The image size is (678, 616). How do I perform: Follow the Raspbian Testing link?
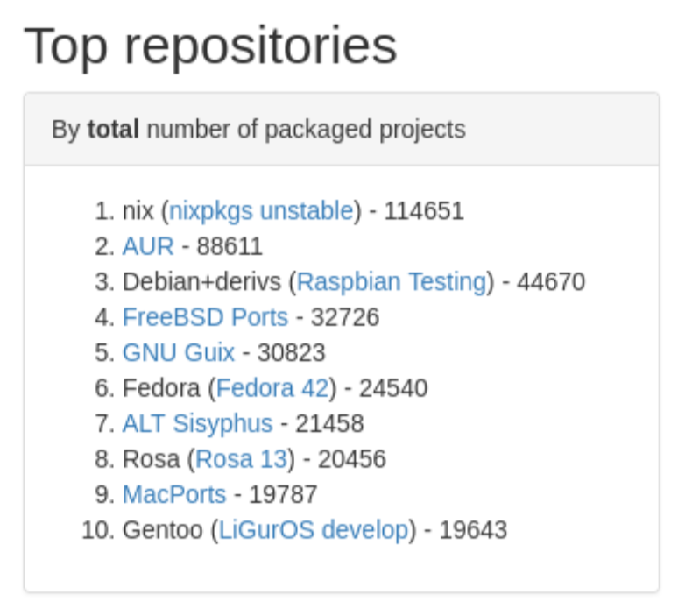(x=392, y=282)
